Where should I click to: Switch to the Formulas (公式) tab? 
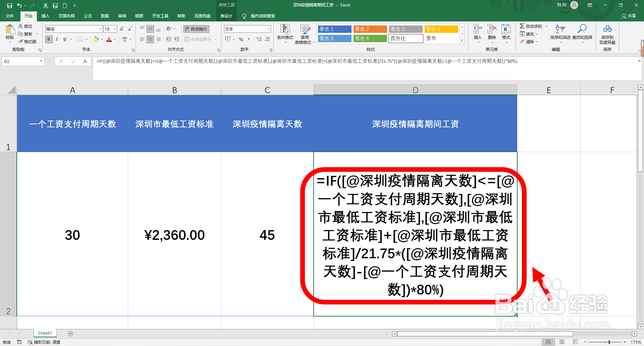point(88,16)
